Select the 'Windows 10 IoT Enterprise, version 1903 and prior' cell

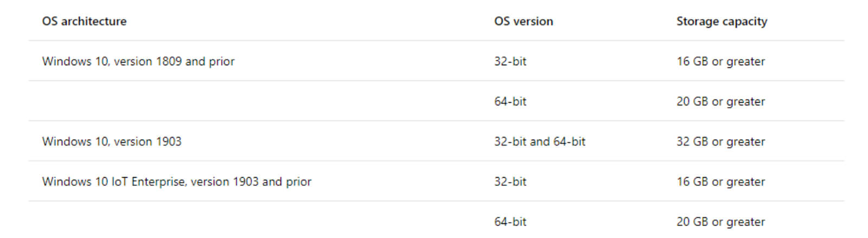177,182
